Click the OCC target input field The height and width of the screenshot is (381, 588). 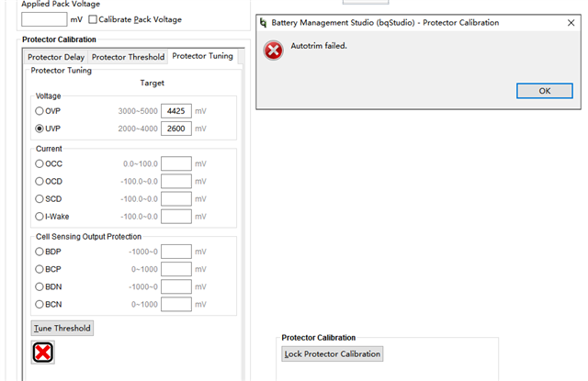pyautogui.click(x=176, y=163)
